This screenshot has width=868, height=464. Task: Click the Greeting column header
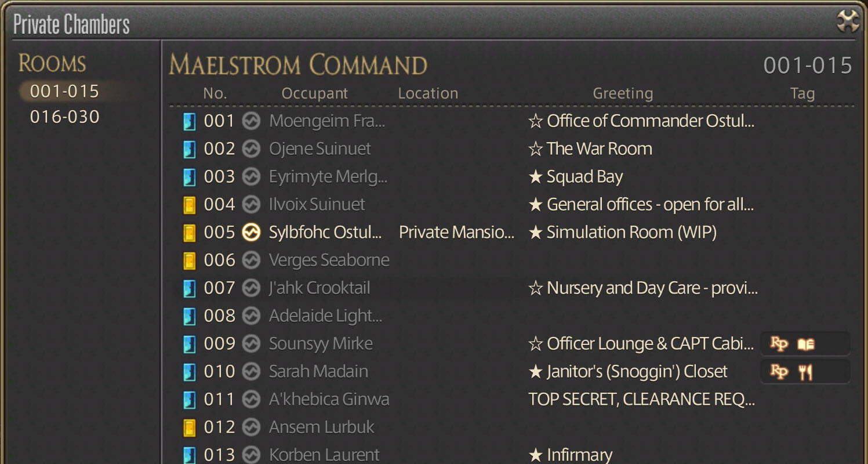point(623,93)
